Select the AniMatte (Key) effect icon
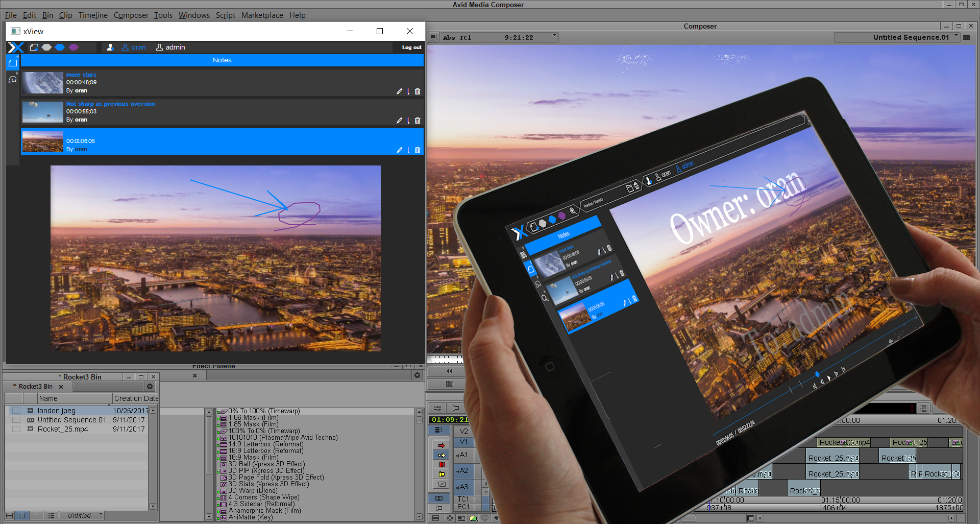 click(223, 517)
